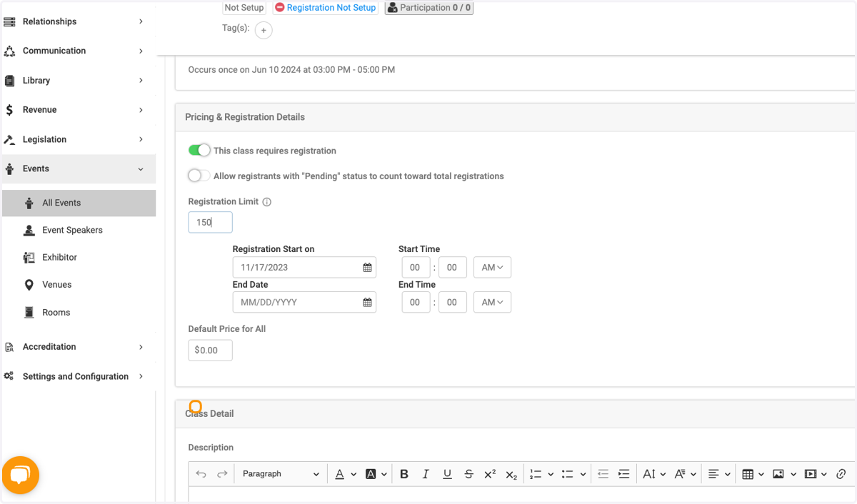857x504 pixels.
Task: Click the redo icon in editor toolbar
Action: [x=222, y=474]
